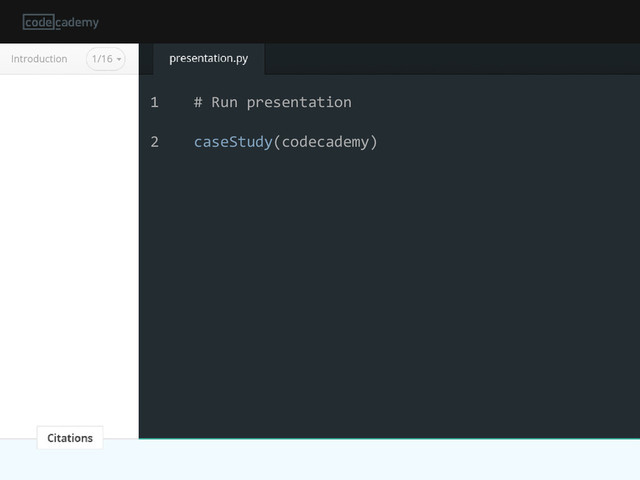Click the empty tab bar right of presentation.py
This screenshot has height=480, width=640.
point(452,59)
